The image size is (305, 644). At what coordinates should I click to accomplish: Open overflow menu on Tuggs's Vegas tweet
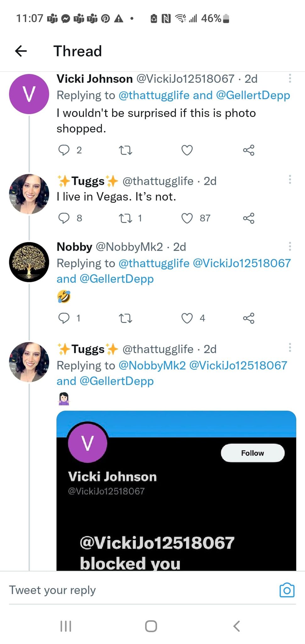point(290,180)
